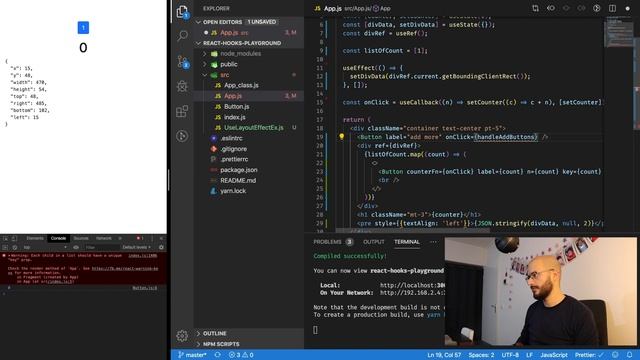Image resolution: width=640 pixels, height=360 pixels.
Task: Open the index.js link in console warning
Action: (x=142, y=256)
